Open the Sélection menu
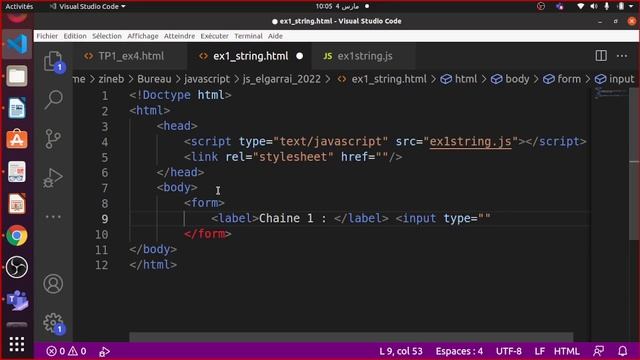640x360 pixels. click(x=107, y=36)
